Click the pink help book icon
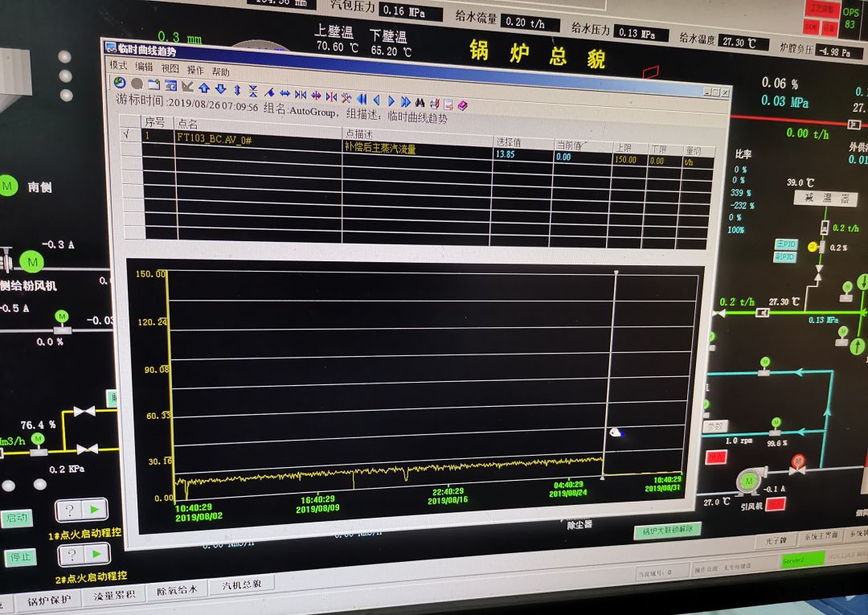 tap(463, 105)
